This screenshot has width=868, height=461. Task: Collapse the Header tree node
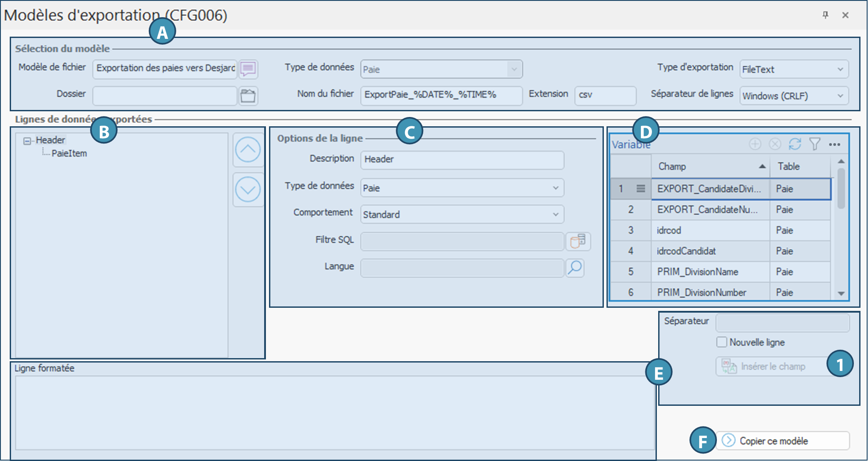[27, 141]
